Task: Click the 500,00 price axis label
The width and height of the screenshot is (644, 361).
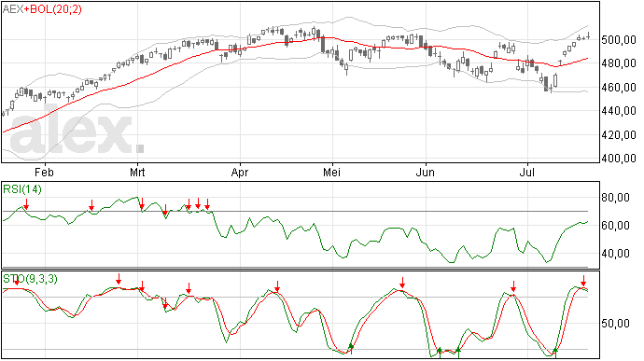Action: (x=618, y=40)
